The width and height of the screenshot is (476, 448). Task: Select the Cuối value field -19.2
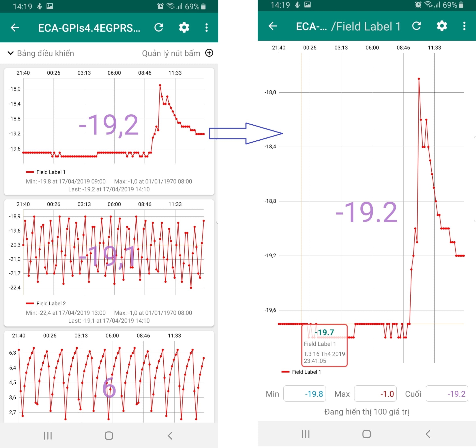(x=447, y=394)
